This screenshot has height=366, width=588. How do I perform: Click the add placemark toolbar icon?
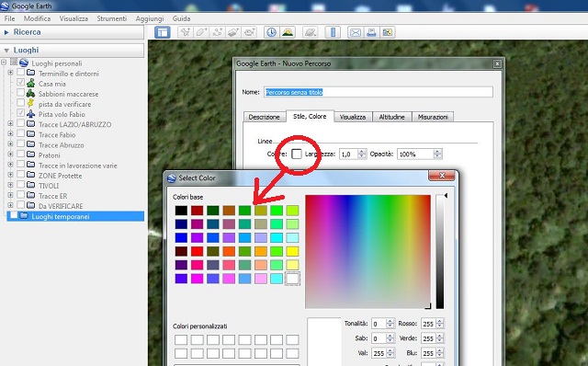click(x=186, y=32)
